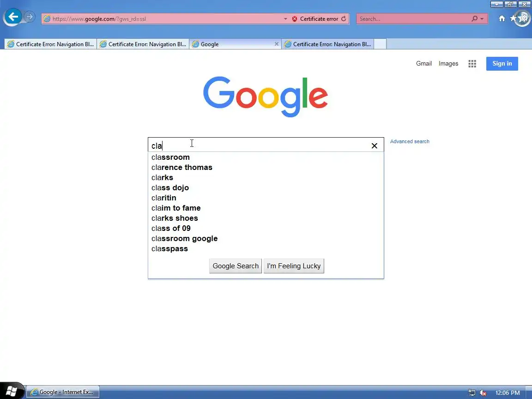Click the Google logo
This screenshot has height=399, width=532.
click(266, 97)
